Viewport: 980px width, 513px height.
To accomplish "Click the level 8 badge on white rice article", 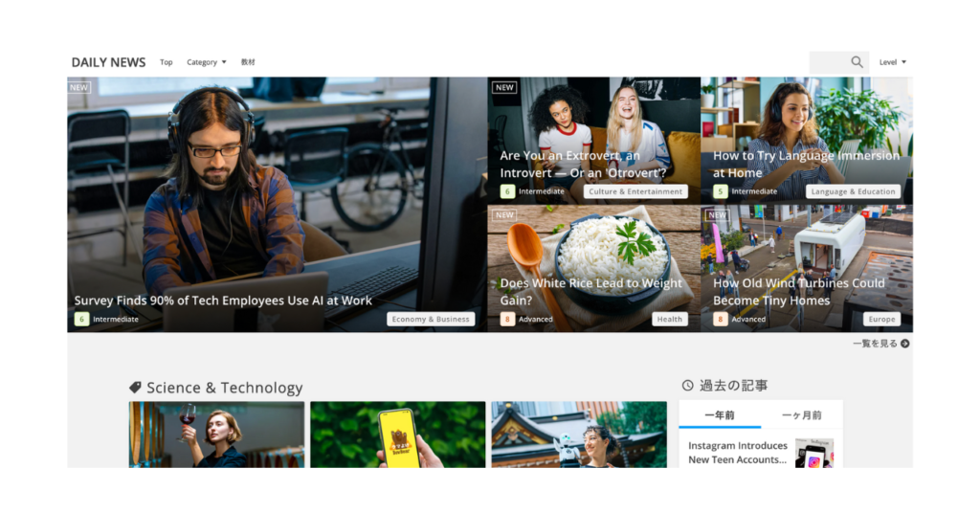I will pyautogui.click(x=507, y=320).
